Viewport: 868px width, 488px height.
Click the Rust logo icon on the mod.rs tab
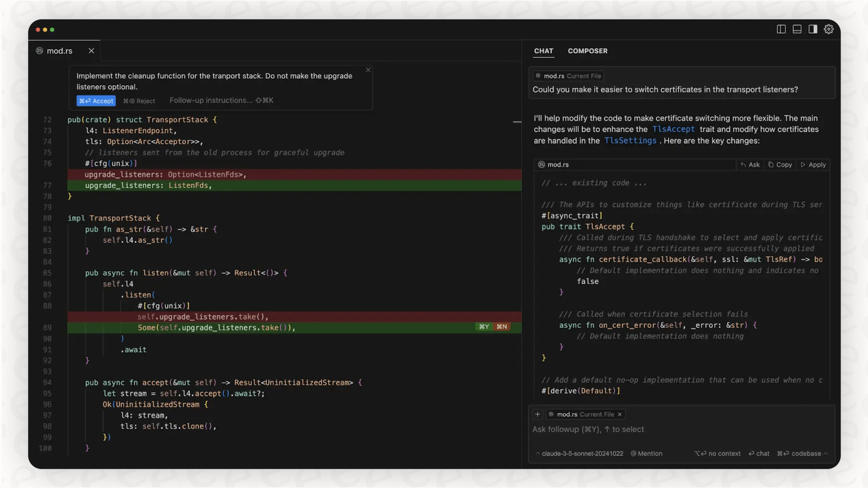pos(40,51)
